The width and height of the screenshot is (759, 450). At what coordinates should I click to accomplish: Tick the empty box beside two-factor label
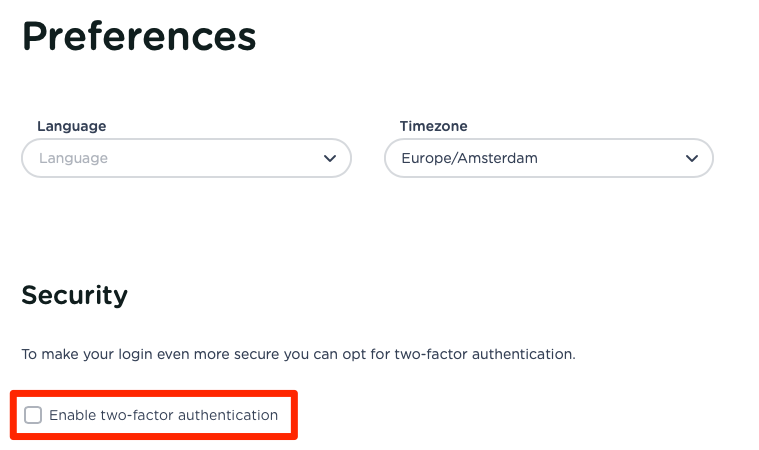coord(34,415)
